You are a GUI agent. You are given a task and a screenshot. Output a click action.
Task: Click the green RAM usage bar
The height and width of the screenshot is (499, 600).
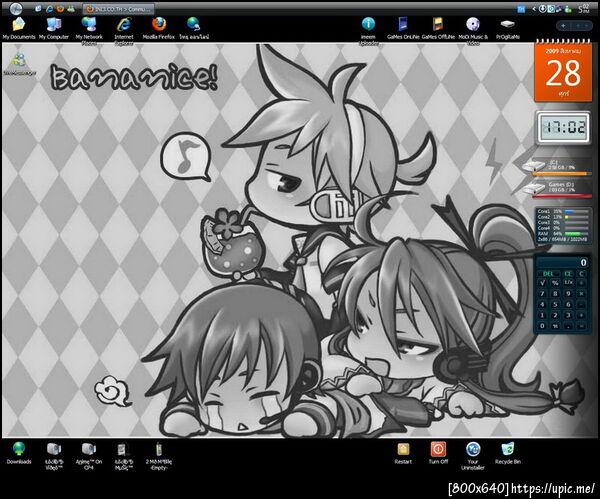click(577, 233)
